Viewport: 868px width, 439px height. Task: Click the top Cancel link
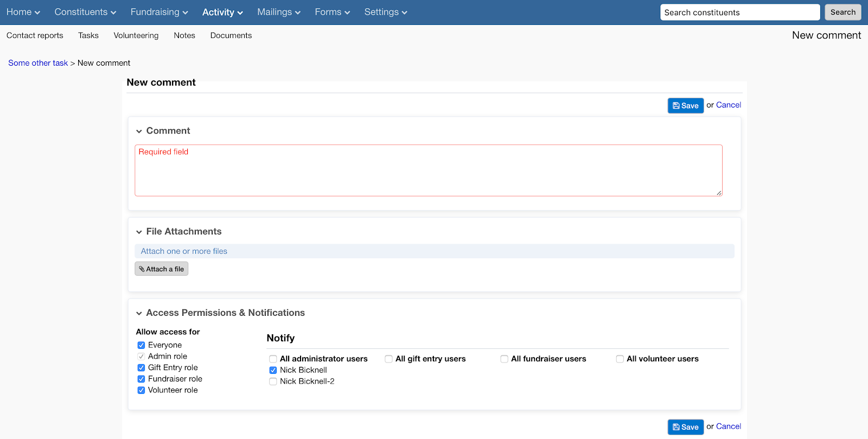coord(729,105)
